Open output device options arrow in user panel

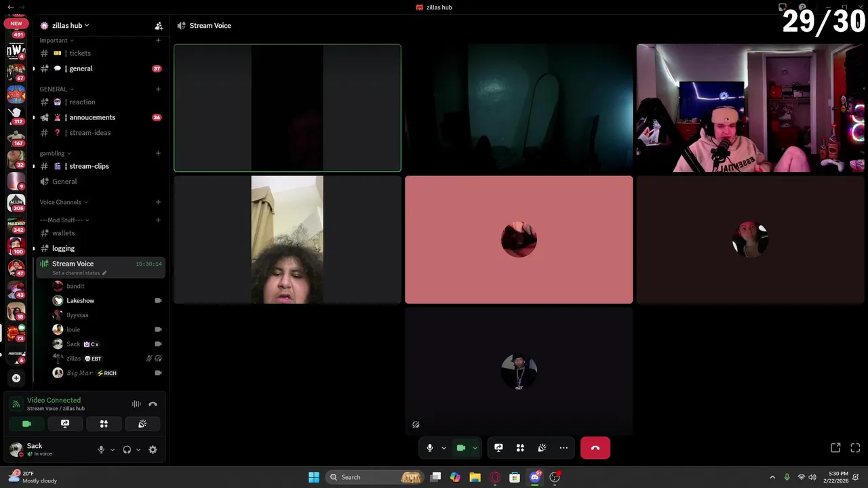[138, 449]
